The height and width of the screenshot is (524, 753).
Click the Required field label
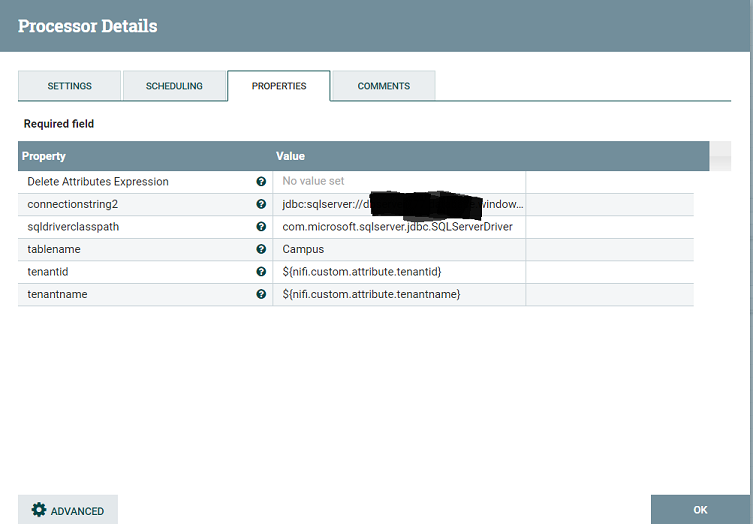(59, 124)
